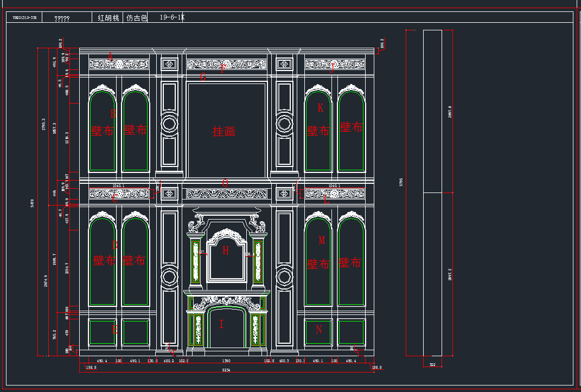Select the letter O on middle cornice
Screen dimensions: 581x392
[225, 183]
